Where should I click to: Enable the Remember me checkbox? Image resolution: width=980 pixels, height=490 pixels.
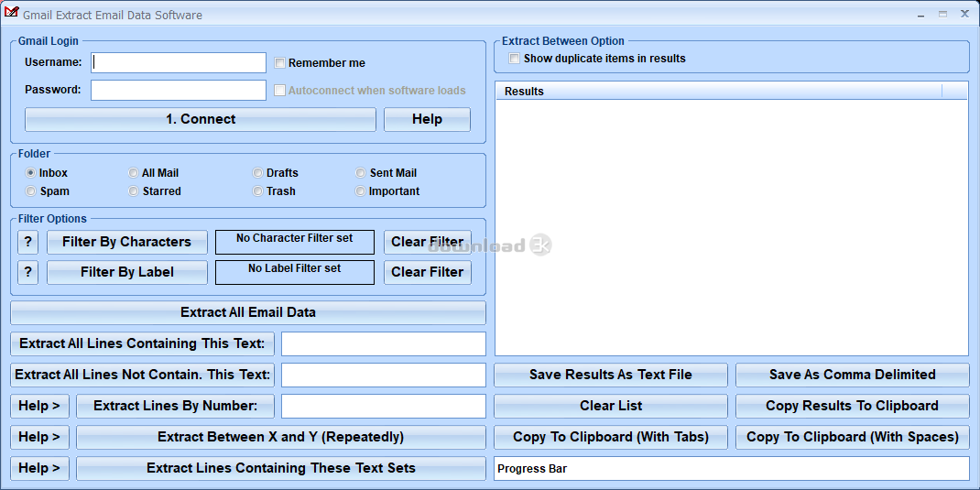[x=280, y=63]
